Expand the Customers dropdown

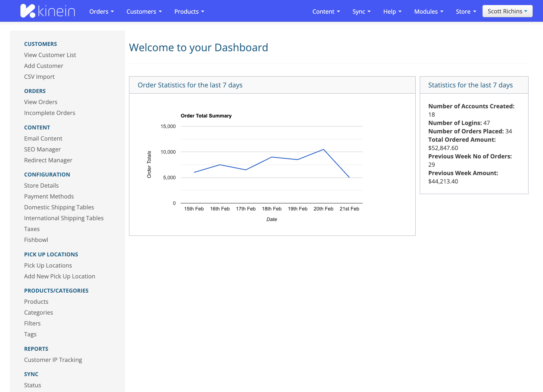click(144, 11)
